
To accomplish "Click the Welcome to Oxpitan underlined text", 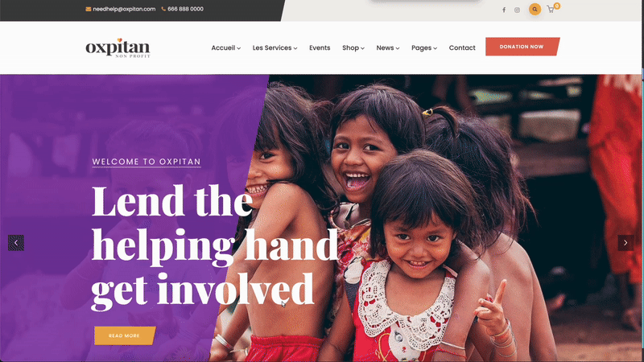I will point(147,162).
